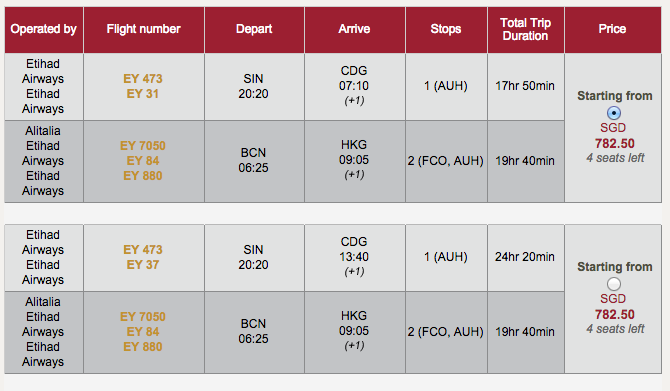Click the 24hr 20min duration cell
The height and width of the screenshot is (391, 670).
[x=526, y=257]
